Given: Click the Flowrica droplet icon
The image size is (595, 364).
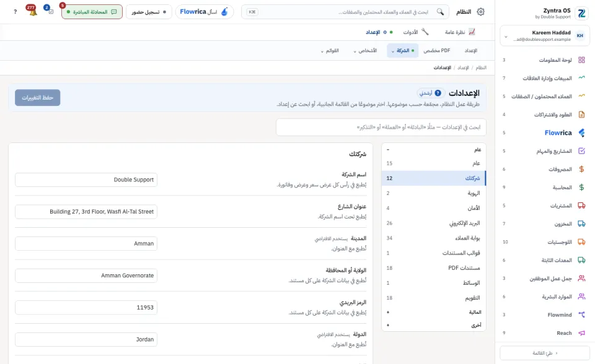Looking at the screenshot, I should point(224,12).
